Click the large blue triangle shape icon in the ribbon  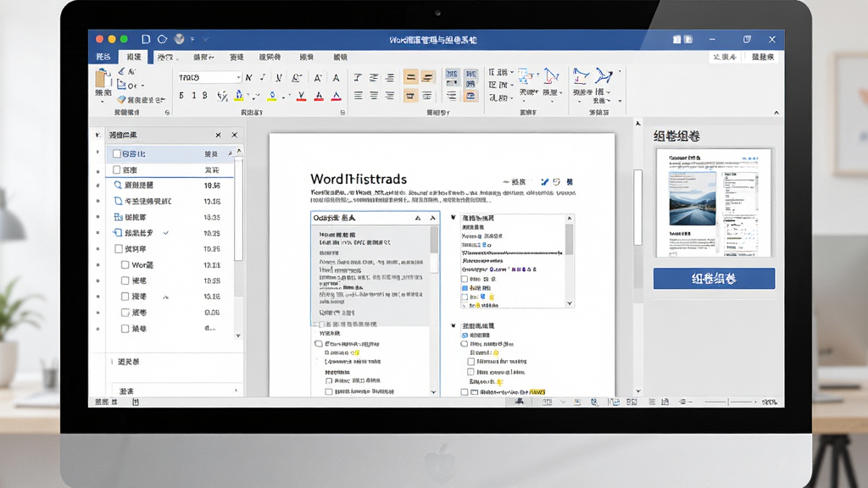pos(551,75)
